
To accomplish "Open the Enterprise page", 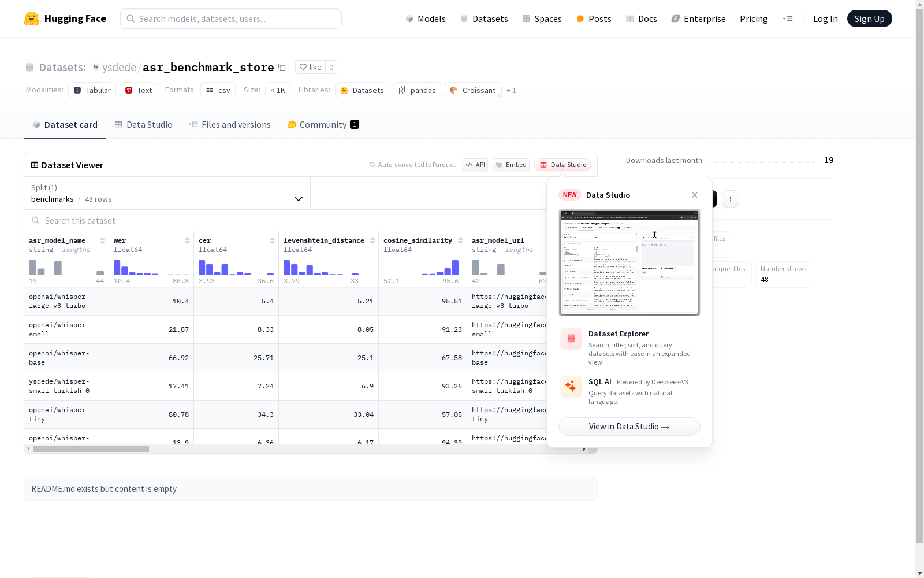I will coord(698,18).
